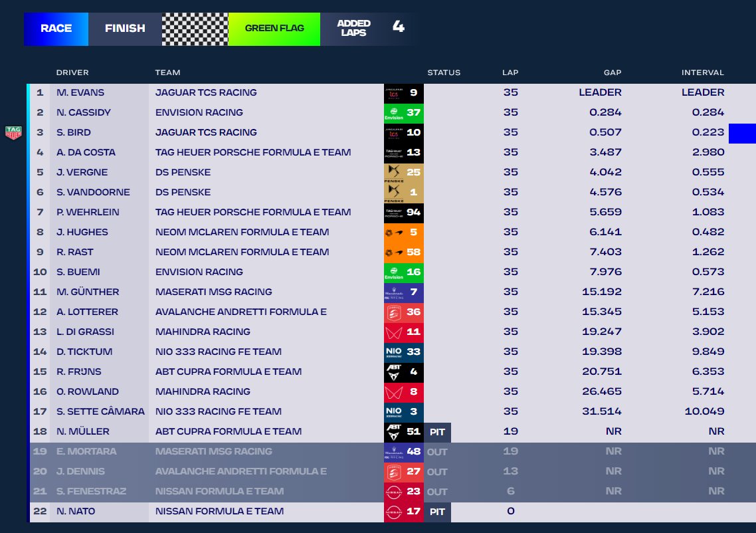
Task: Click DS Penske car number 1 badge
Action: pyautogui.click(x=403, y=193)
